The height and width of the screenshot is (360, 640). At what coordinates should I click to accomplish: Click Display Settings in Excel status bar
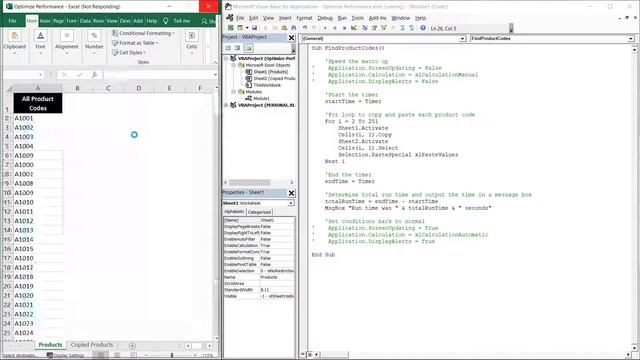[65, 356]
